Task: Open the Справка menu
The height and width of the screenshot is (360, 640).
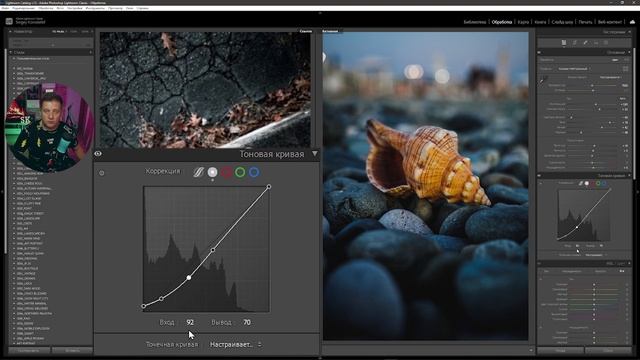Action: pyautogui.click(x=142, y=8)
